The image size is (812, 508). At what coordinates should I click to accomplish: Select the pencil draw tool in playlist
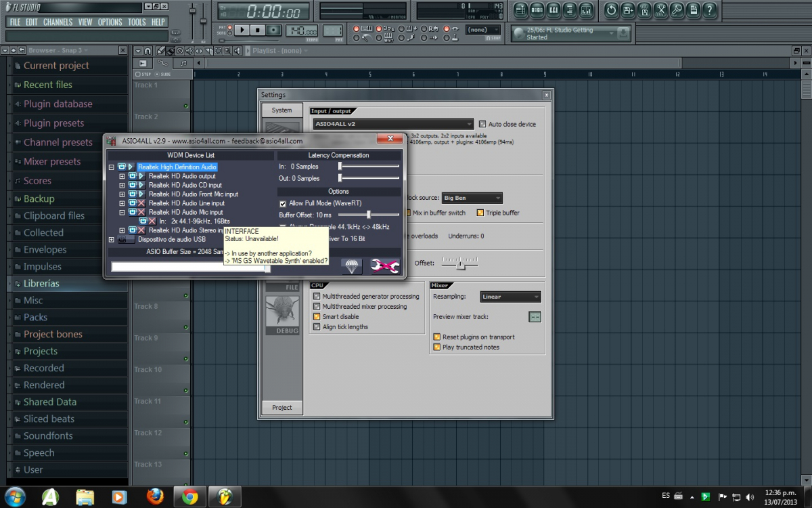pos(161,51)
